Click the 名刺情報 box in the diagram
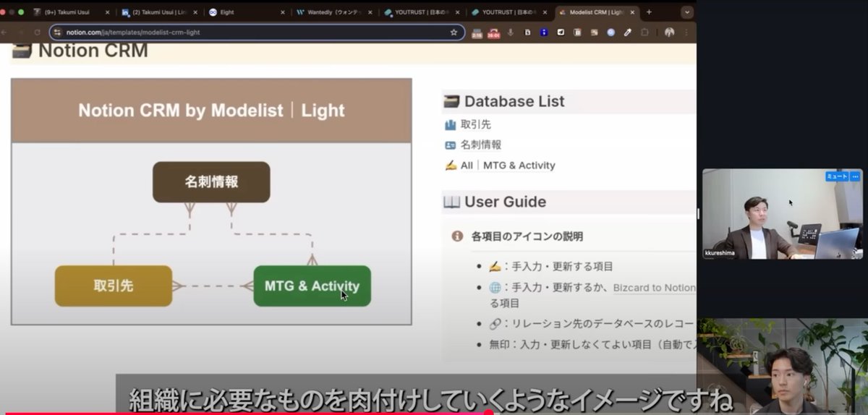 point(211,182)
